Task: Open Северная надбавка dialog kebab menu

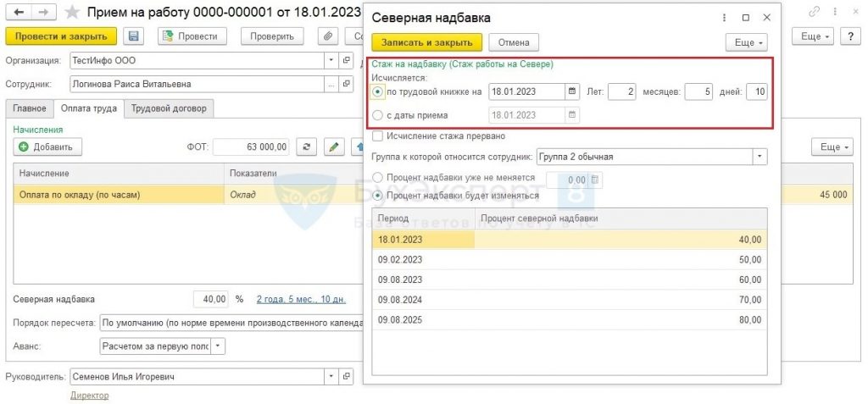Action: pyautogui.click(x=725, y=18)
